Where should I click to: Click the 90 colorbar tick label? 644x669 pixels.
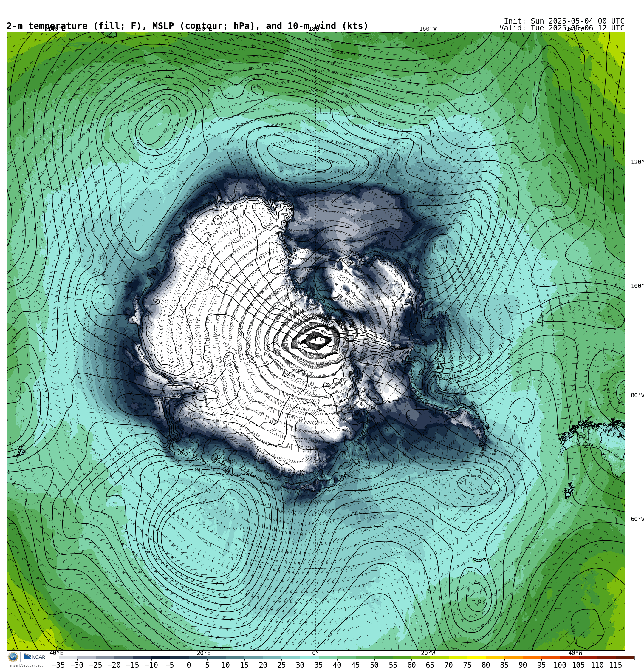522,665
